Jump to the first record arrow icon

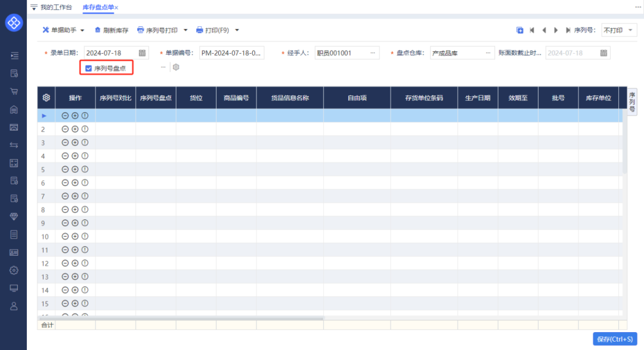click(532, 30)
